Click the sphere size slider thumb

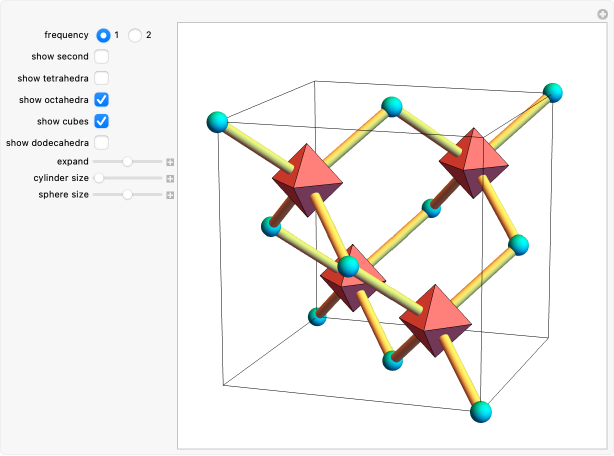pyautogui.click(x=127, y=195)
